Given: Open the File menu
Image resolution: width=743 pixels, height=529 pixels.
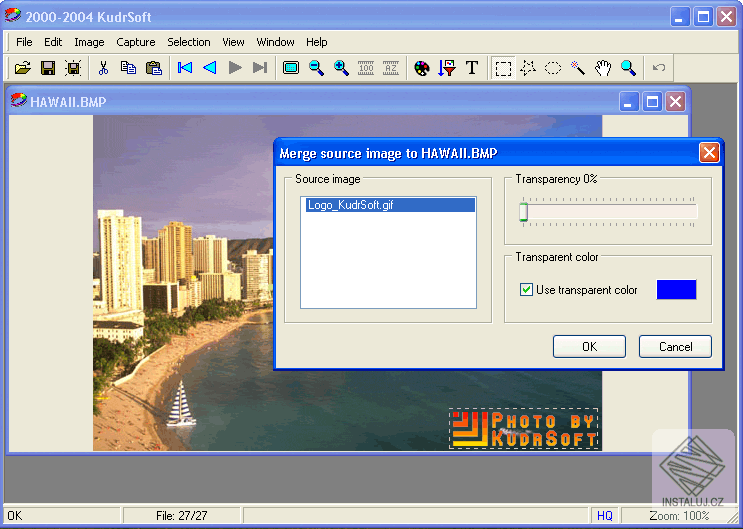Looking at the screenshot, I should click(24, 42).
